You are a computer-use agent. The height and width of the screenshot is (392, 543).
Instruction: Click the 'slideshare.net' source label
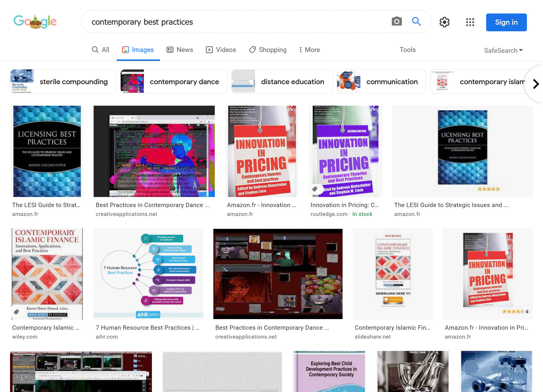pyautogui.click(x=372, y=337)
